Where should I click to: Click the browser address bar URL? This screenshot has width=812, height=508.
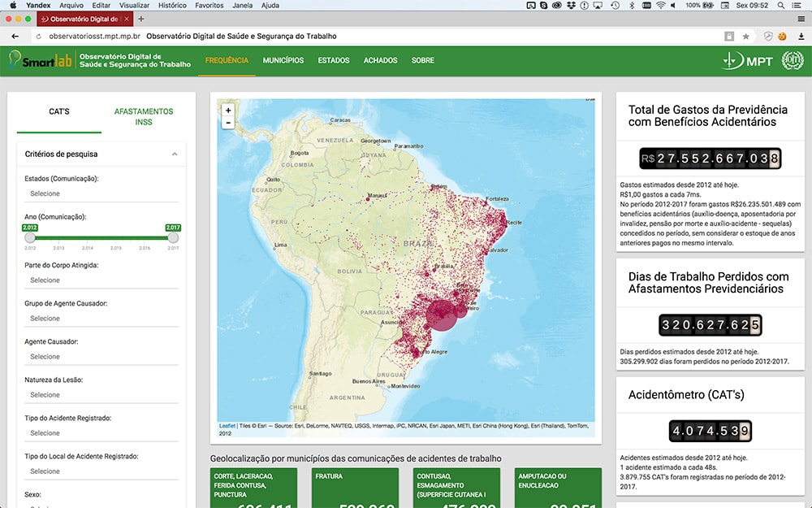click(94, 37)
